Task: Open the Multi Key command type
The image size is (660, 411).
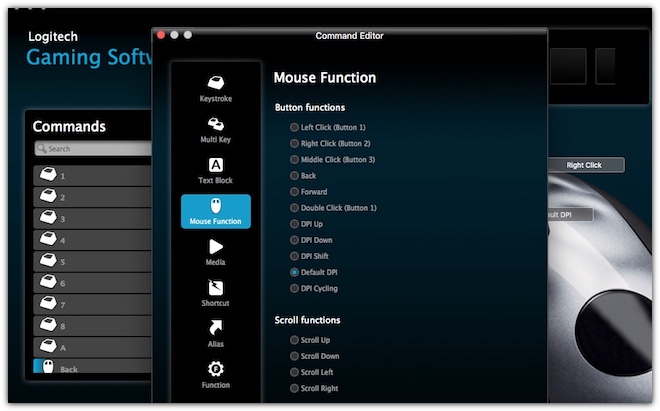Action: (216, 131)
